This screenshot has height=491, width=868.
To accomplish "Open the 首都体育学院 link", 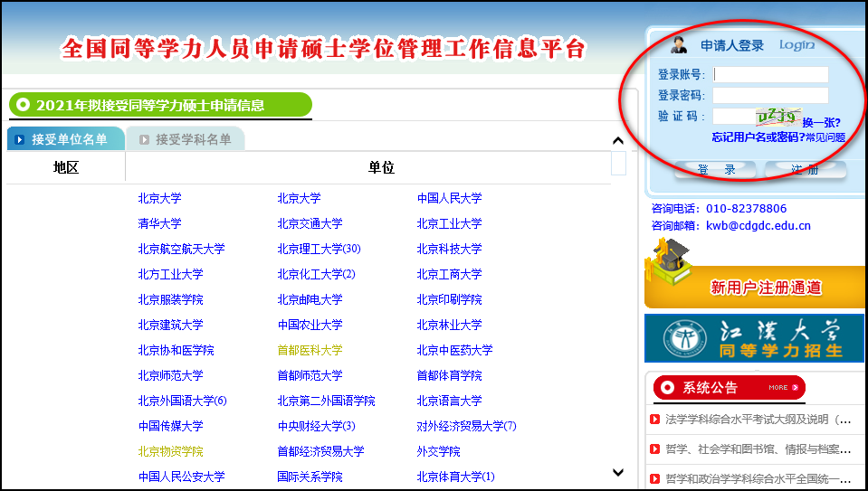I will click(x=449, y=375).
